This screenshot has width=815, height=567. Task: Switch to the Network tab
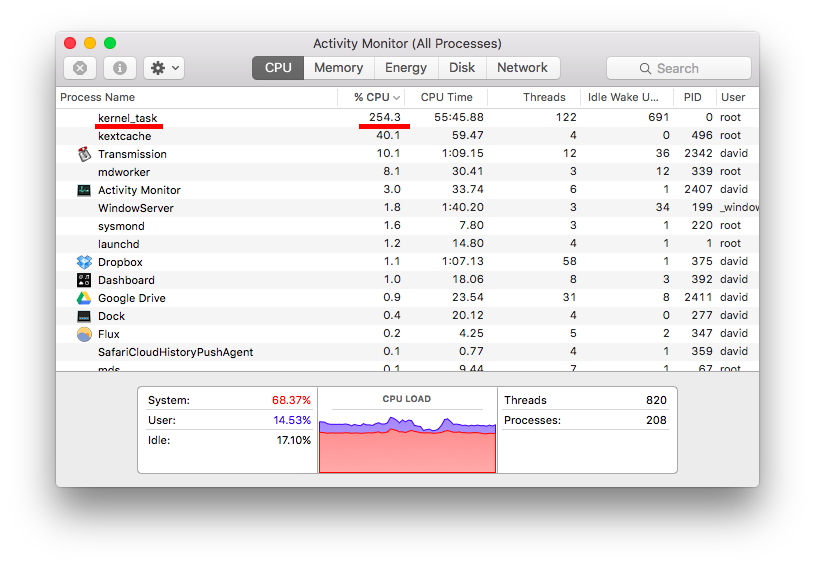click(522, 68)
